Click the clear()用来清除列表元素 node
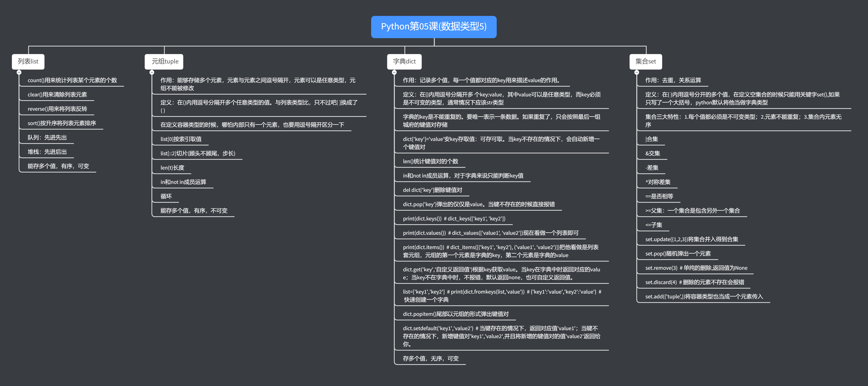This screenshot has height=386, width=868. [57, 95]
